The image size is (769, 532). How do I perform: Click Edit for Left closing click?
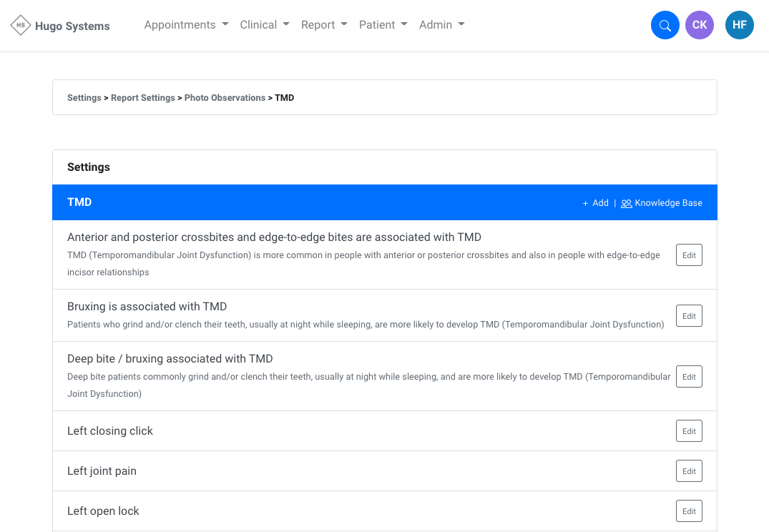(689, 431)
